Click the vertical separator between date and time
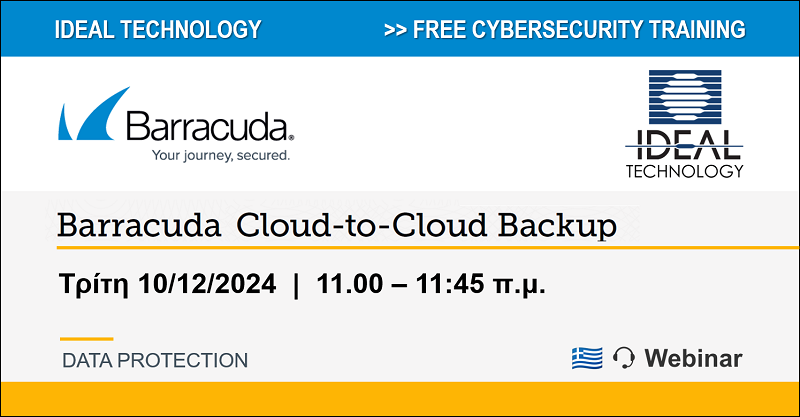 click(296, 285)
